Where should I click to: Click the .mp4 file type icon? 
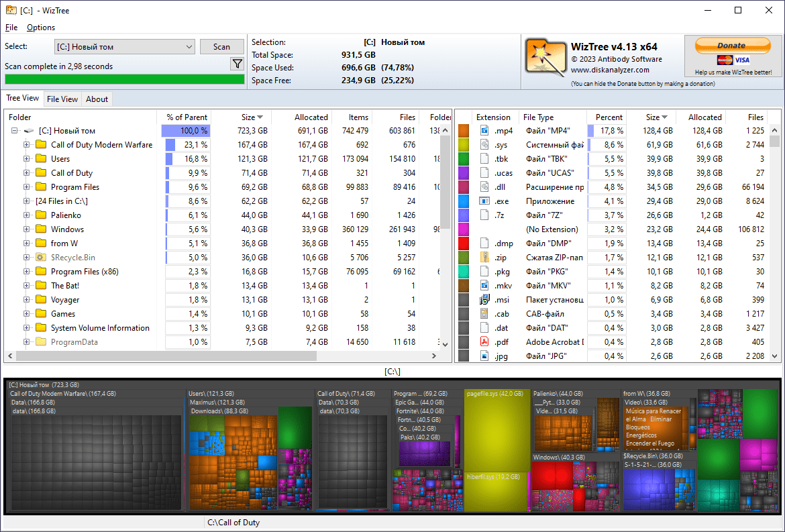(x=484, y=131)
